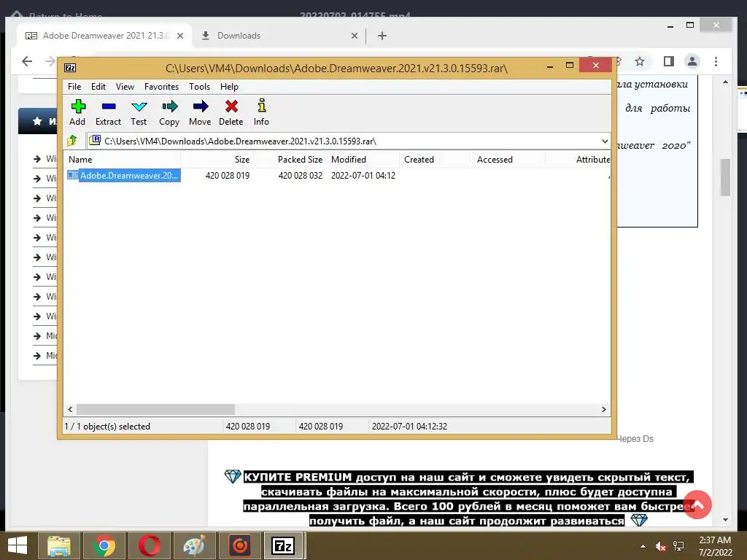Sort file list by Name column
The height and width of the screenshot is (560, 747).
pos(123,160)
